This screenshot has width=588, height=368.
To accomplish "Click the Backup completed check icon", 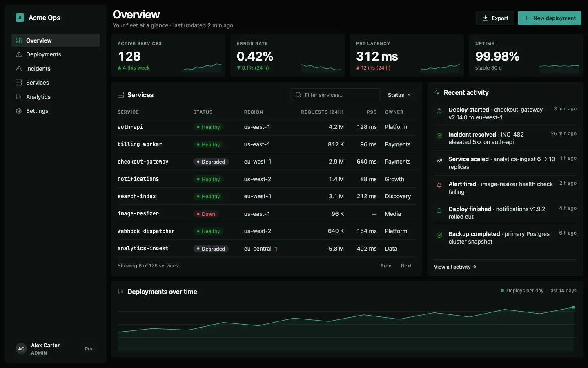I will click(x=439, y=235).
